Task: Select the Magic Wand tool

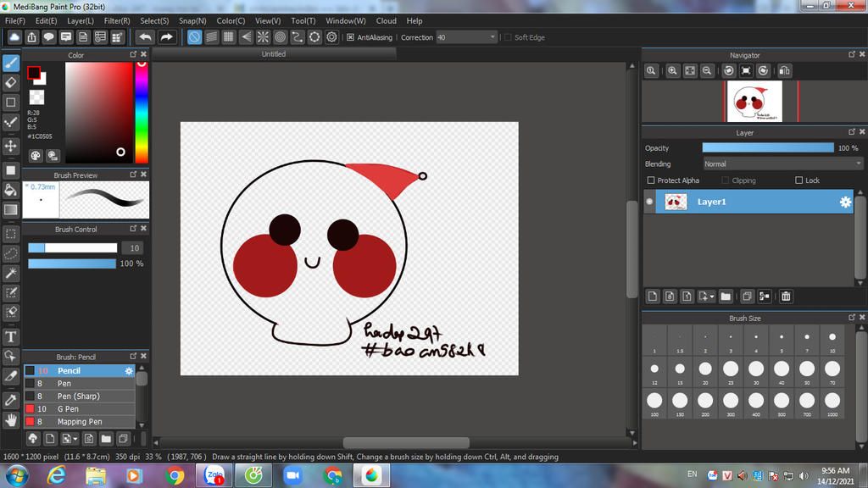Action: coord(11,274)
